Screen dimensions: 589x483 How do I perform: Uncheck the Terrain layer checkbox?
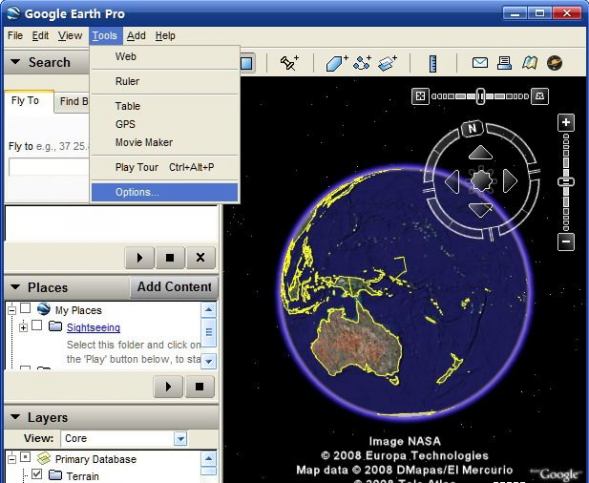[x=37, y=474]
